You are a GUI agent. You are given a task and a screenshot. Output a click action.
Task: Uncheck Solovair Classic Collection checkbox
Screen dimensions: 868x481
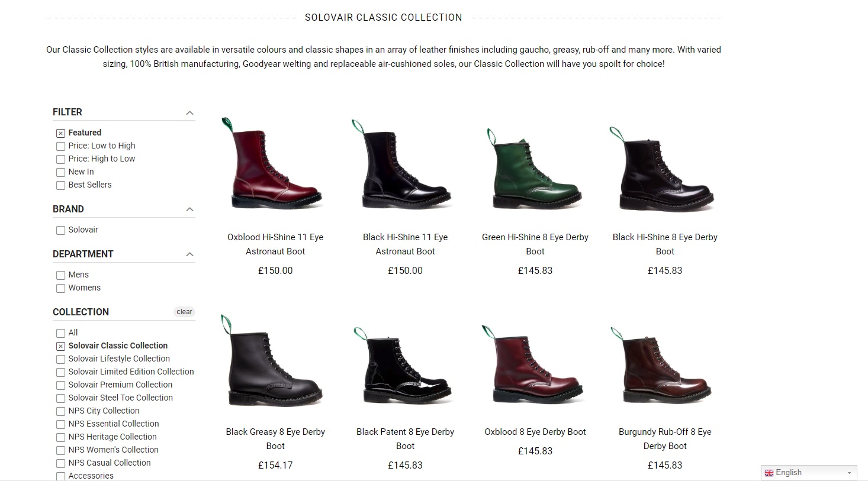click(x=60, y=346)
